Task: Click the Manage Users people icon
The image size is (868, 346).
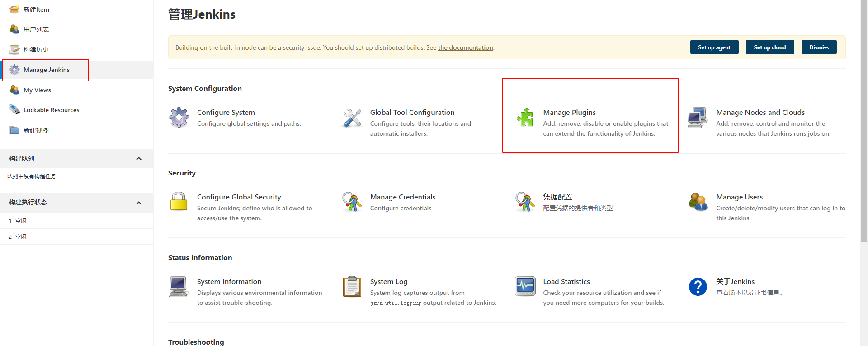Action: [698, 202]
